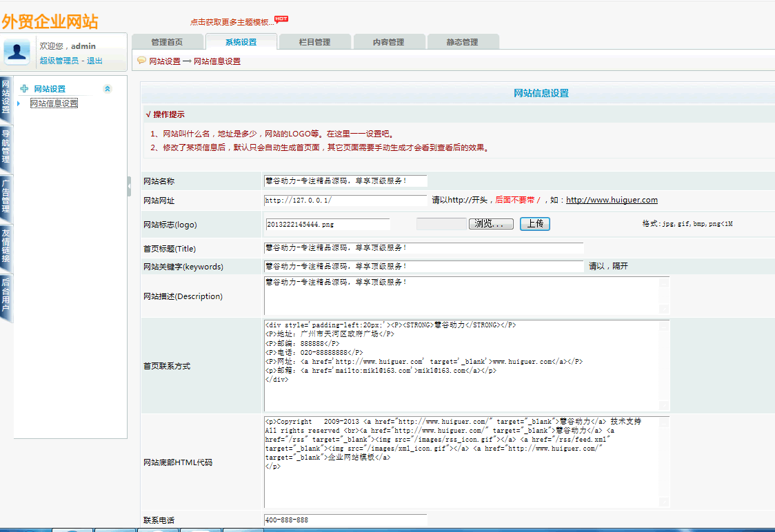
Task: Click the red HOT badge icon
Action: pyautogui.click(x=281, y=19)
